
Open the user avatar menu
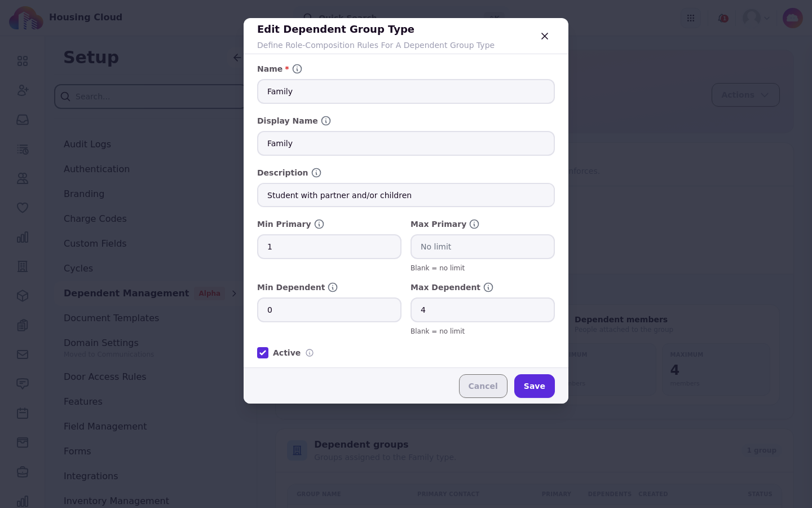coord(756,18)
